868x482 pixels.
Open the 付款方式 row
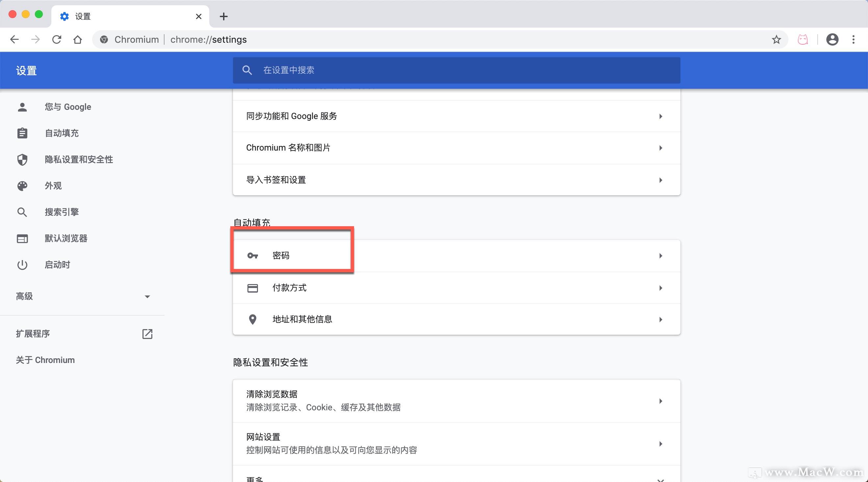456,288
